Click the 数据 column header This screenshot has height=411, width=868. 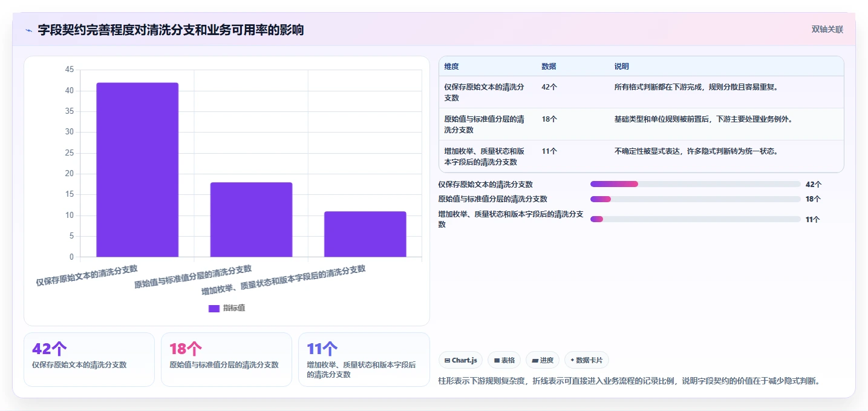pyautogui.click(x=549, y=67)
